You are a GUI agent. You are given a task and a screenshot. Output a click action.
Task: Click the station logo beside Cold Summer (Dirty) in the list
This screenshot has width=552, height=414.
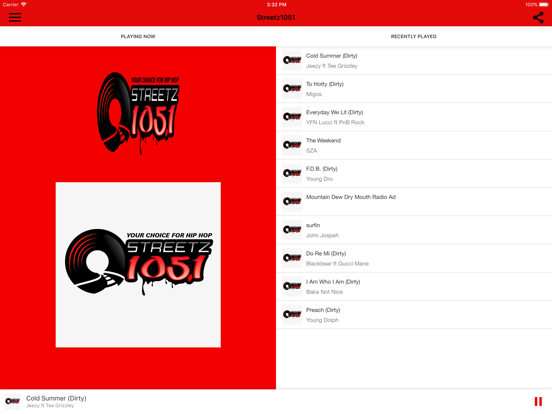(292, 61)
